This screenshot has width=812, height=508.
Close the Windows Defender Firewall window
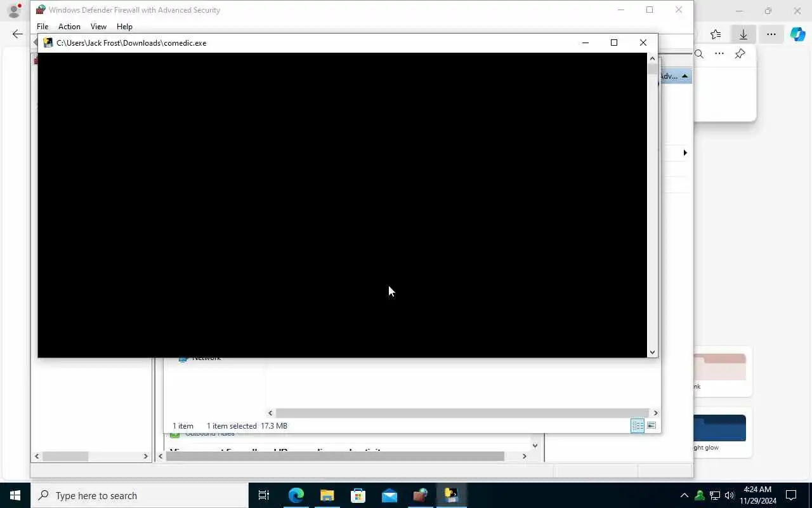click(x=679, y=10)
